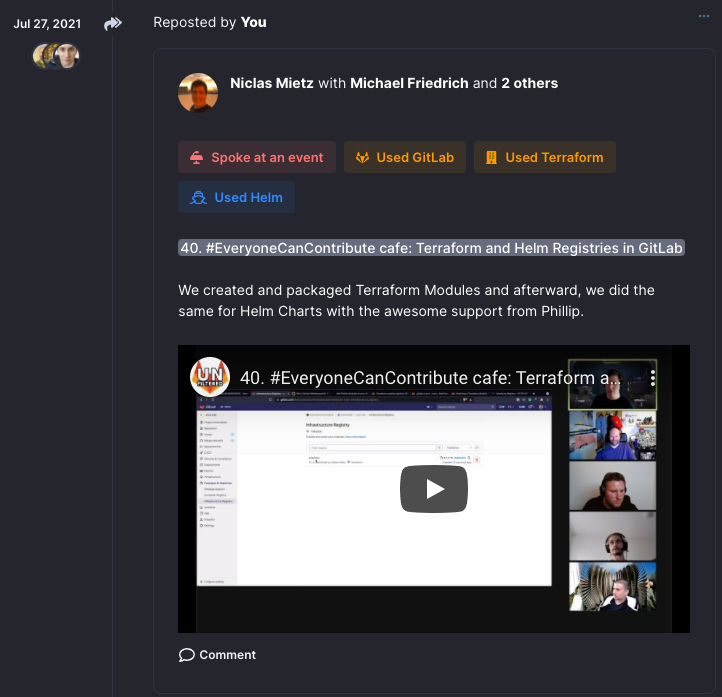
Task: Click the Used GitLab tag
Action: (405, 157)
